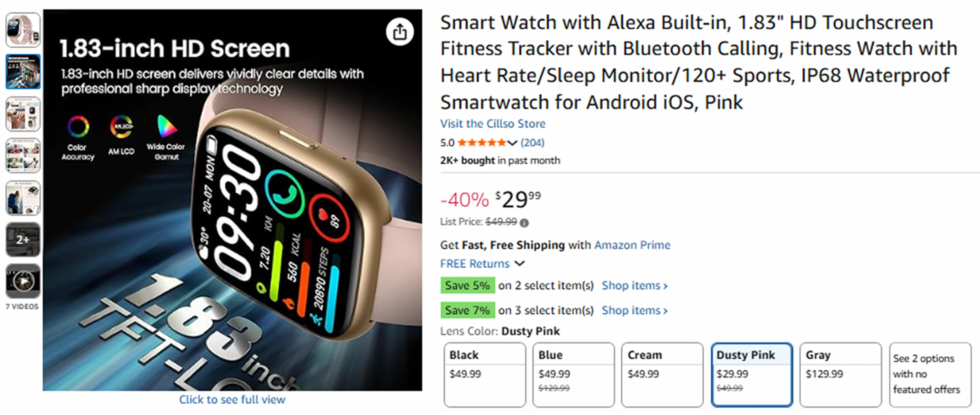The height and width of the screenshot is (415, 980).
Task: Select the Black color option
Action: click(x=485, y=374)
